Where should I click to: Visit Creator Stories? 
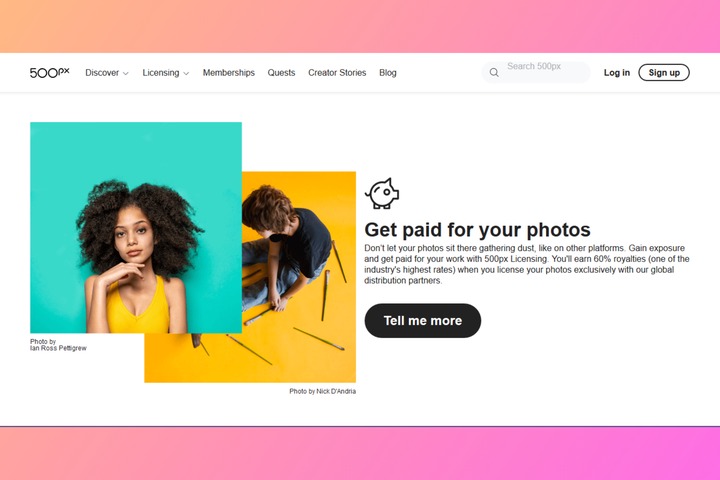[x=337, y=73]
